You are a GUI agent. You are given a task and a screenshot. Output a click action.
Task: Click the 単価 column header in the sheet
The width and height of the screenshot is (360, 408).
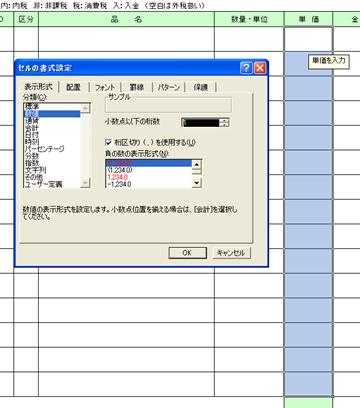tap(308, 19)
